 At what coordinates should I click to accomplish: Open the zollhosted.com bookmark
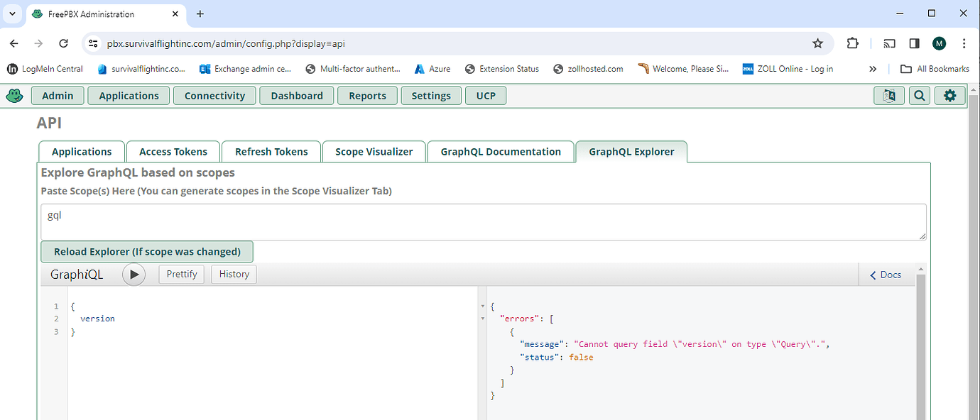pyautogui.click(x=588, y=69)
